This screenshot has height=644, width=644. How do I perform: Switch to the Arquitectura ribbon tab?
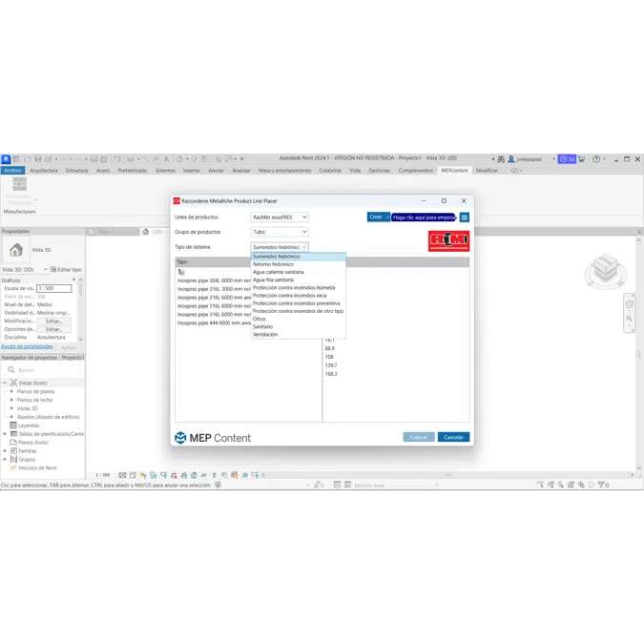[44, 171]
